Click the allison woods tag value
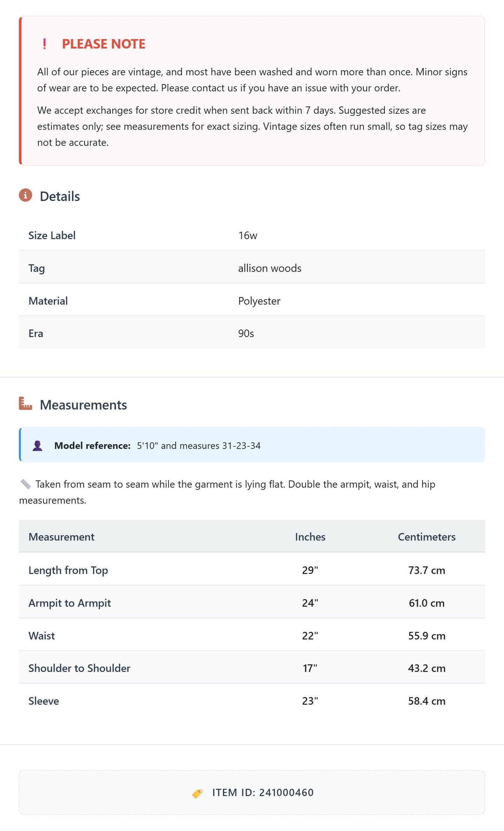The height and width of the screenshot is (831, 504). coord(270,268)
